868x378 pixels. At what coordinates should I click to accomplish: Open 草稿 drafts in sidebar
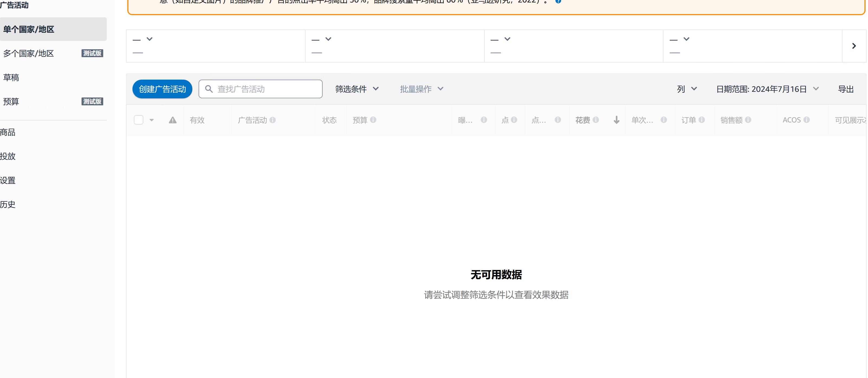coord(11,77)
